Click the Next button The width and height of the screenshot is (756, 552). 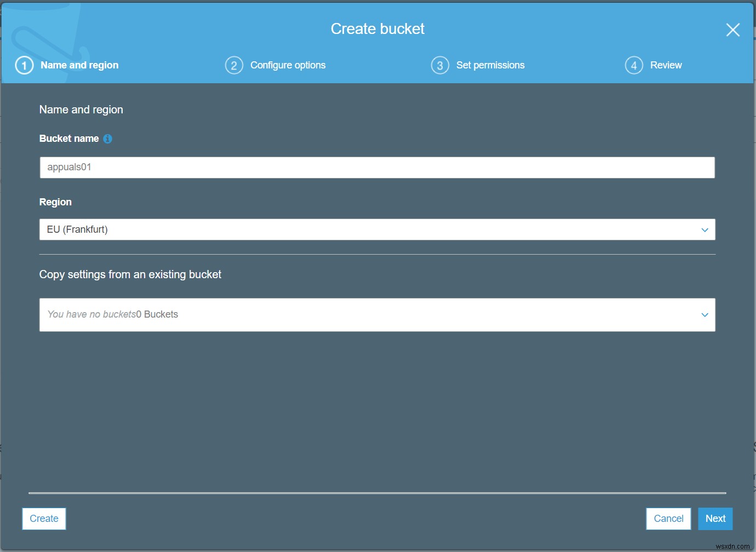(x=715, y=518)
